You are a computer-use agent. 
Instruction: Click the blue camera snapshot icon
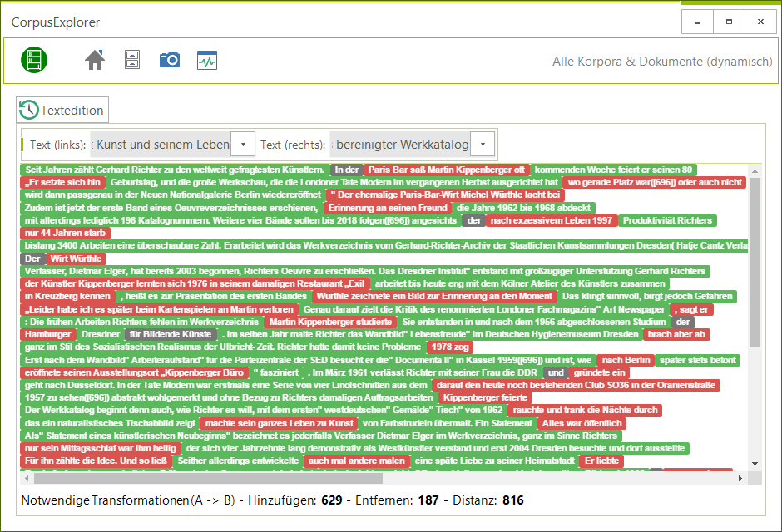coord(170,59)
